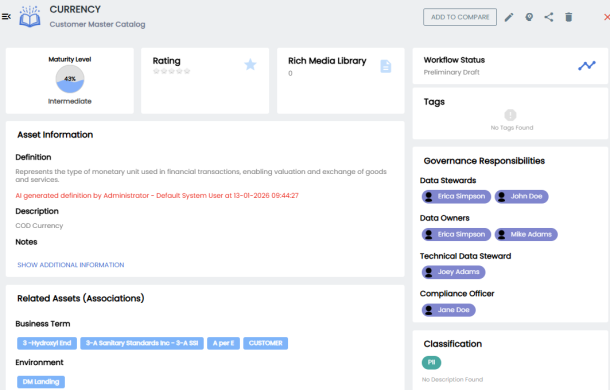Select the PII classification badge
610x390 pixels.
[x=431, y=363]
